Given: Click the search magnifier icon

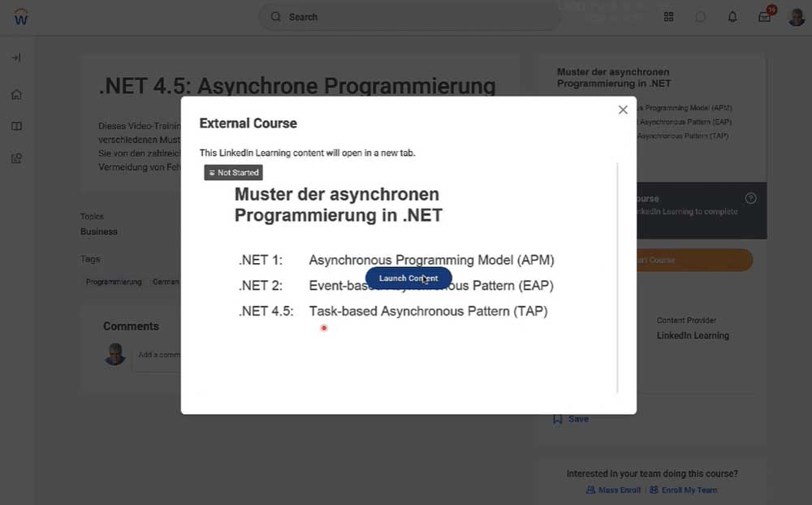Looking at the screenshot, I should coord(276,16).
